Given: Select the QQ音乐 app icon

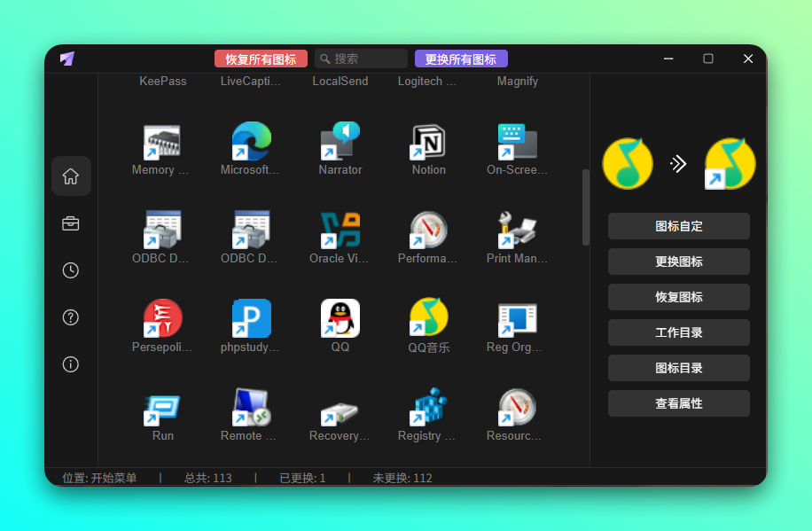Looking at the screenshot, I should point(429,318).
